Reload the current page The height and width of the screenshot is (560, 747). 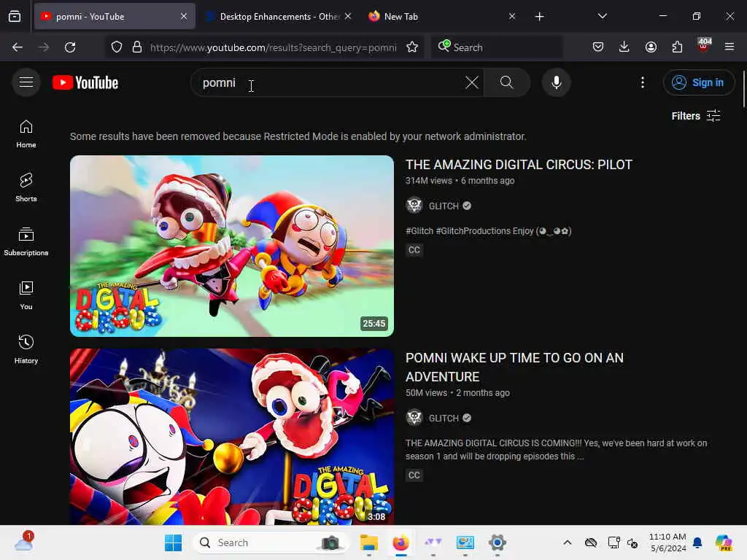[70, 47]
